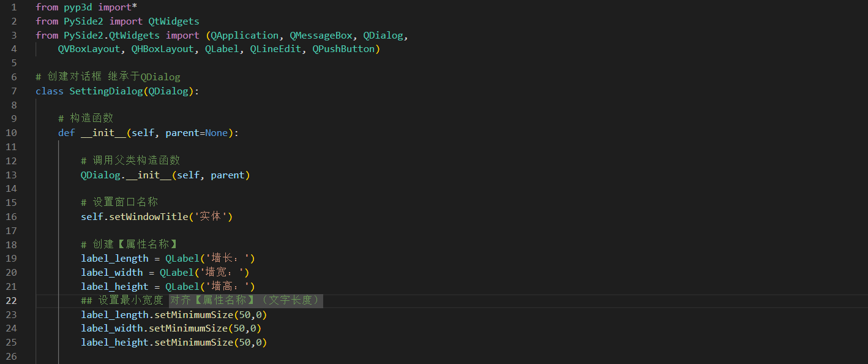The image size is (868, 364).
Task: Click the QPushButton import name
Action: 346,49
